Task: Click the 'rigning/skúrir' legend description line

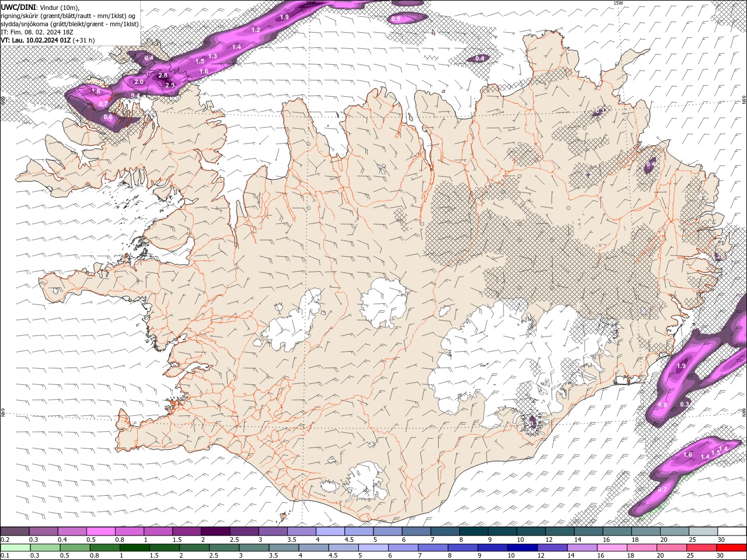Action: coord(69,16)
